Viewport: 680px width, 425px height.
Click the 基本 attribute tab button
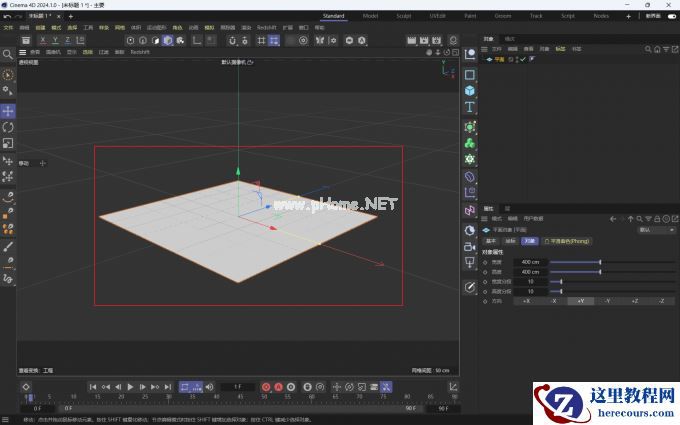coord(491,241)
